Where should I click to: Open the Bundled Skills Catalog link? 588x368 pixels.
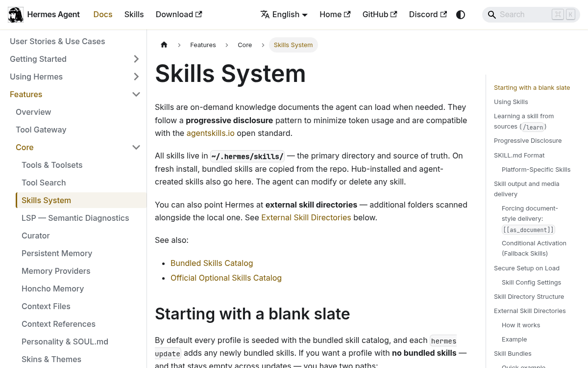(212, 263)
